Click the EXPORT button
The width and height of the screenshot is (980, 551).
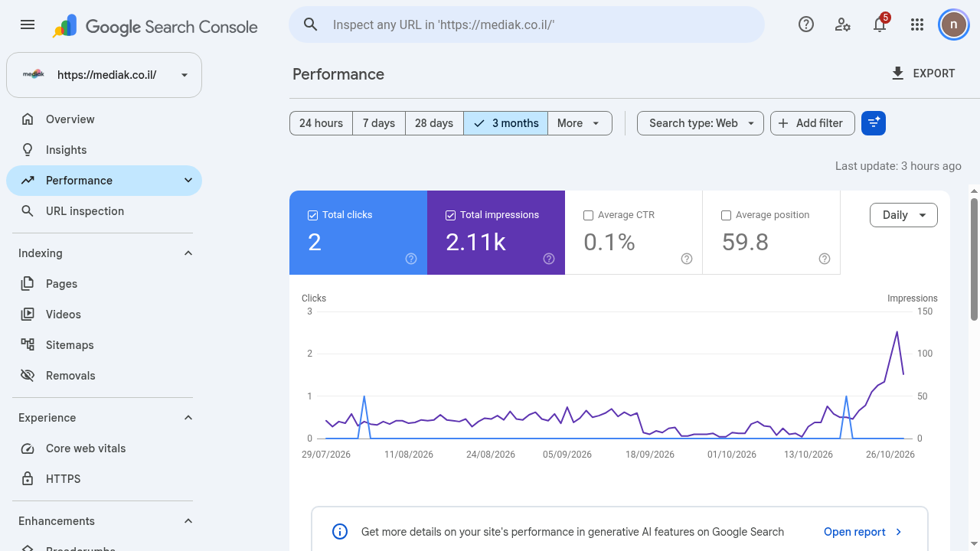click(x=923, y=73)
